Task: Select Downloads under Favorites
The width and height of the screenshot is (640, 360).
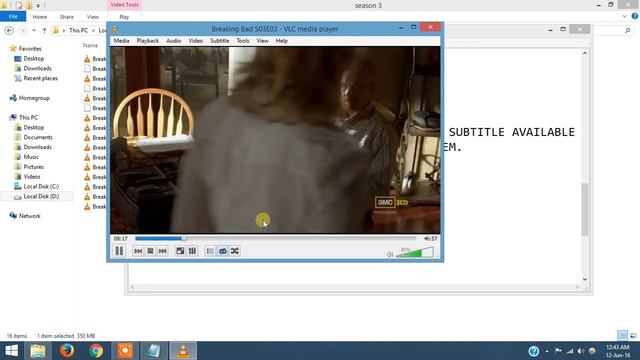Action: 37,68
